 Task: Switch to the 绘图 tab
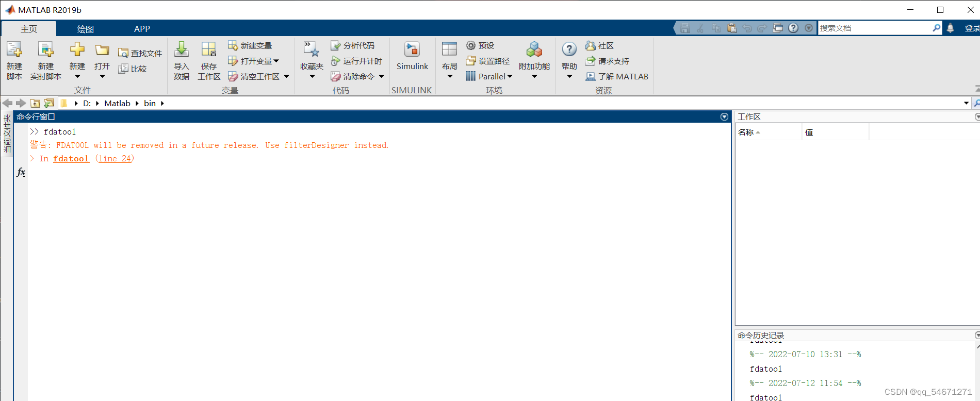click(86, 29)
